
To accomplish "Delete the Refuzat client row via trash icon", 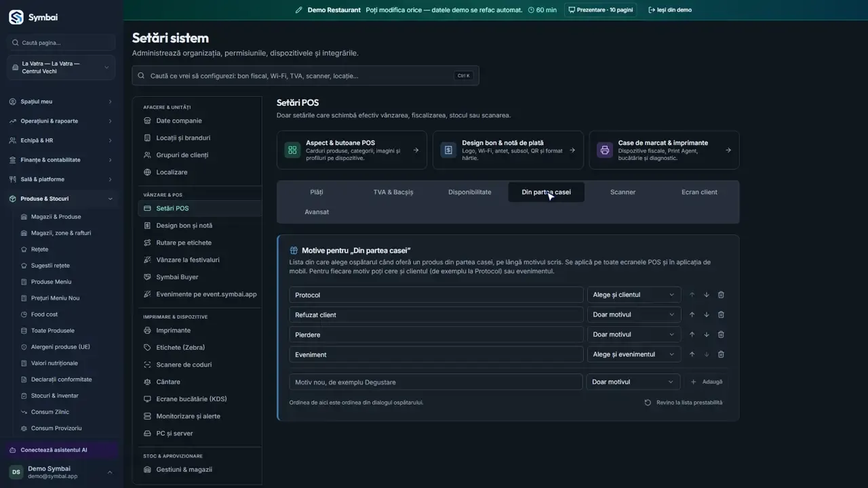I will coord(721,314).
